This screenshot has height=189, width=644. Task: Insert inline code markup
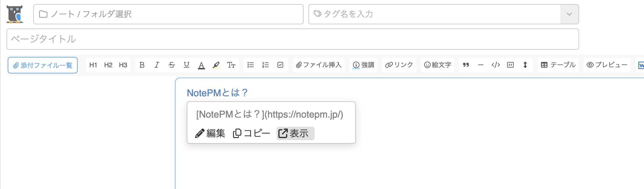click(x=495, y=65)
